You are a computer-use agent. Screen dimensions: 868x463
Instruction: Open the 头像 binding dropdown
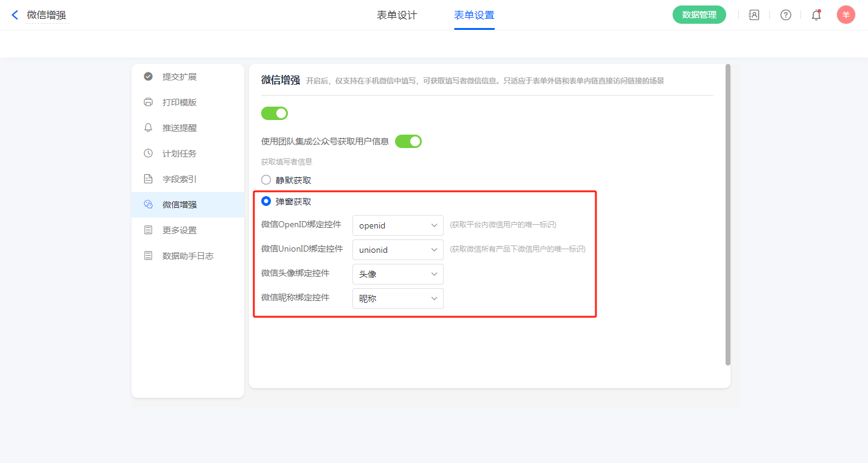(x=397, y=274)
